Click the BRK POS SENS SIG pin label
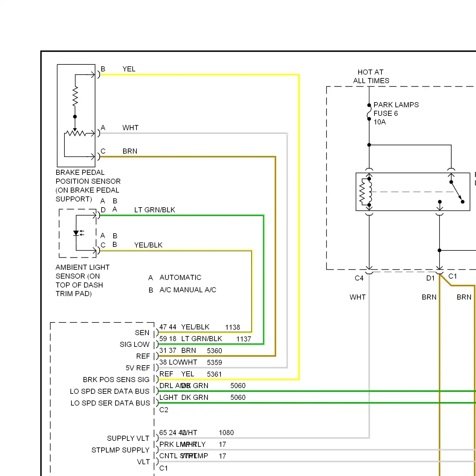 pyautogui.click(x=116, y=380)
